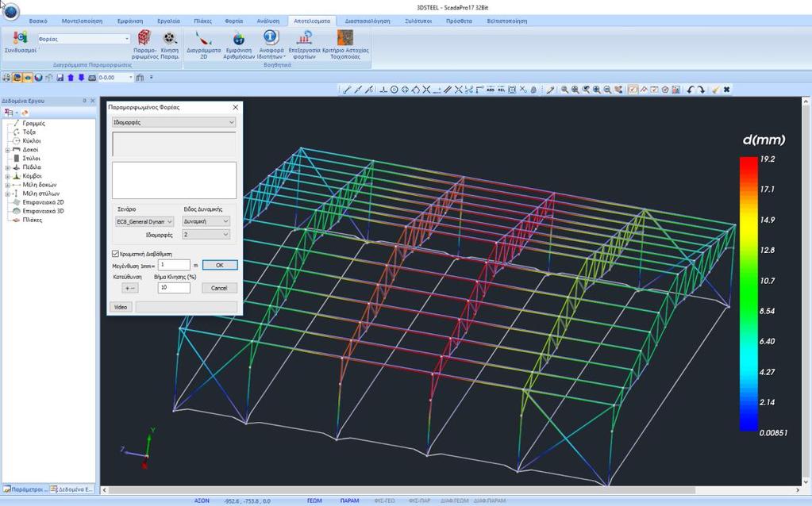Click the REL relative coordinates icon

coord(502,90)
